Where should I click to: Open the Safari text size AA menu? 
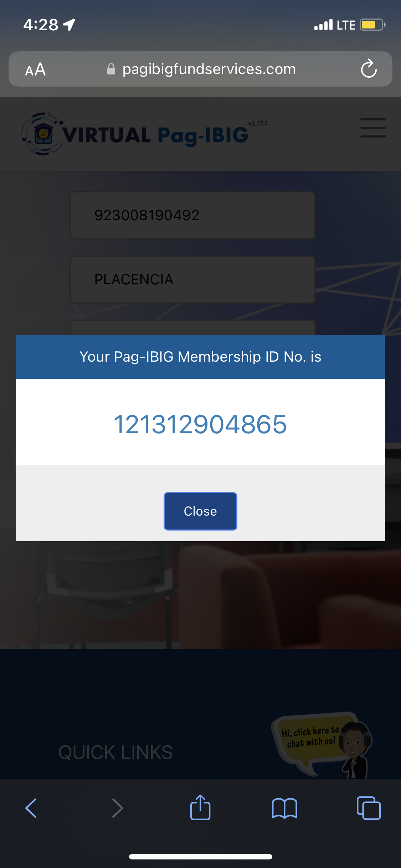coord(35,69)
